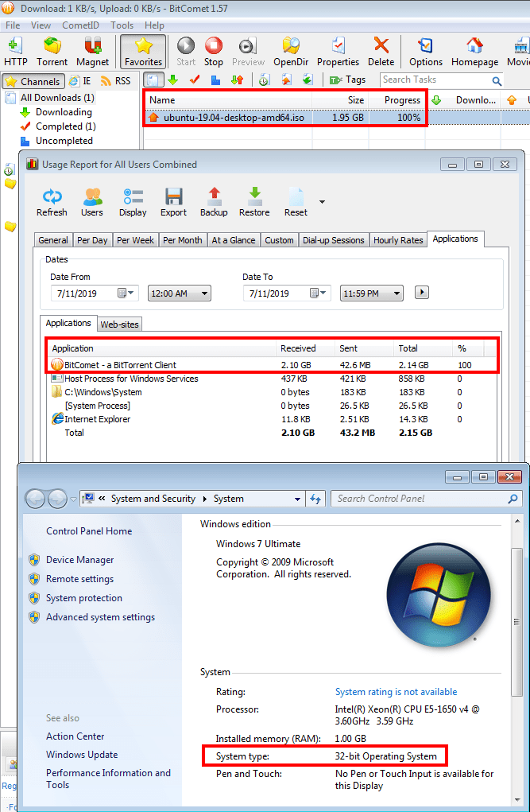Show all tasks filter icon in task bar
This screenshot has height=812, width=530.
point(153,80)
